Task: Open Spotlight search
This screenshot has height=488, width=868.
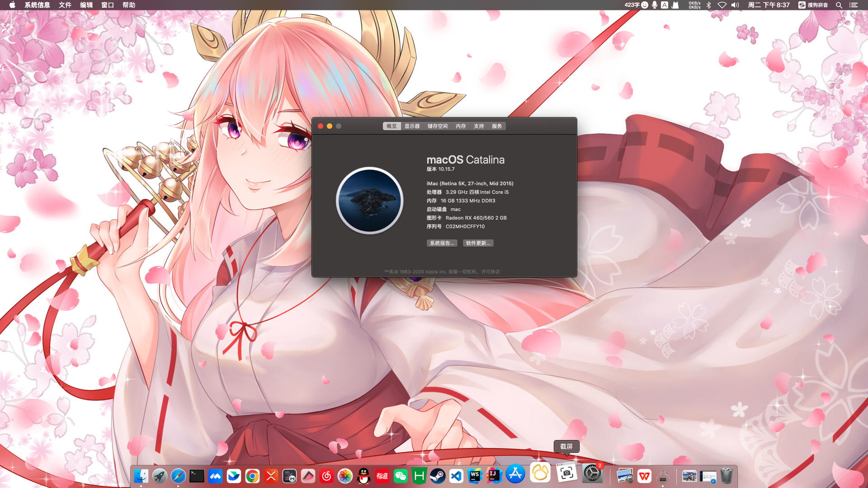Action: (839, 5)
